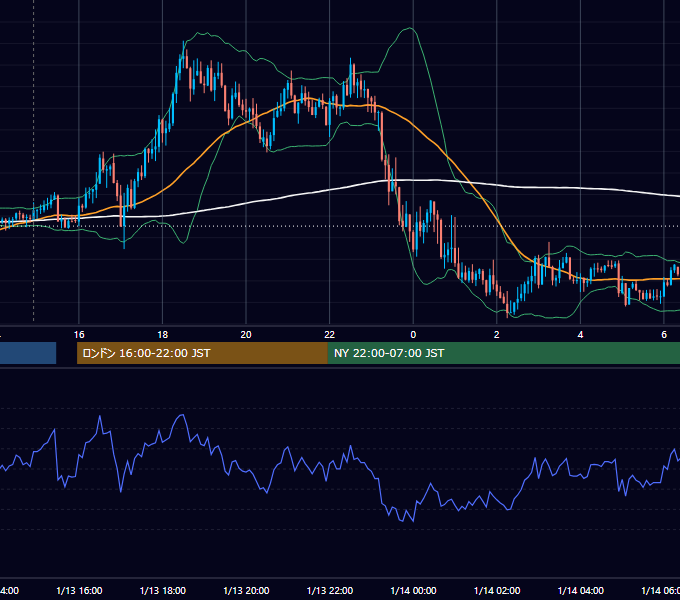Viewport: 680px width, 600px height.
Task: Click the hour 20 axis label under the chart
Action: 246,334
